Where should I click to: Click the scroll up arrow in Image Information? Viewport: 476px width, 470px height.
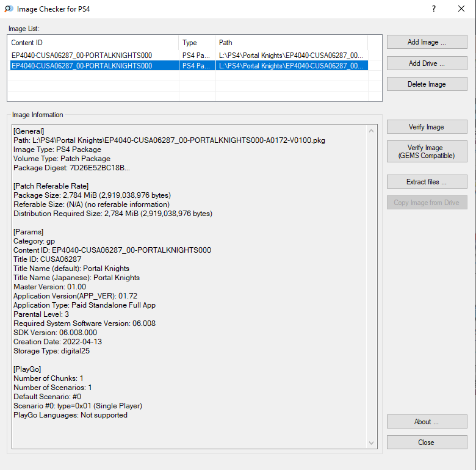tap(371, 131)
